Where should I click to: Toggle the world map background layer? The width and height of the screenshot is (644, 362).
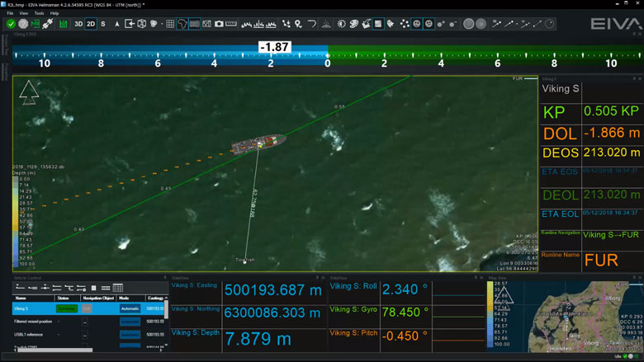182,24
